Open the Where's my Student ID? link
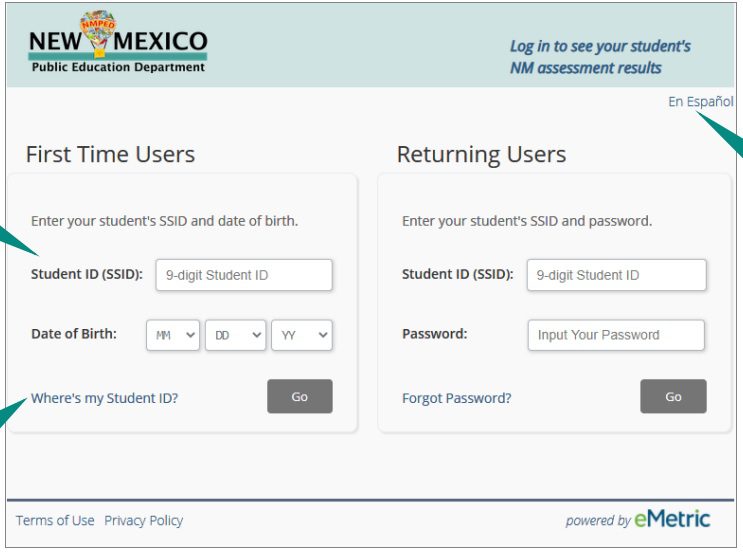The image size is (743, 554). [x=104, y=398]
